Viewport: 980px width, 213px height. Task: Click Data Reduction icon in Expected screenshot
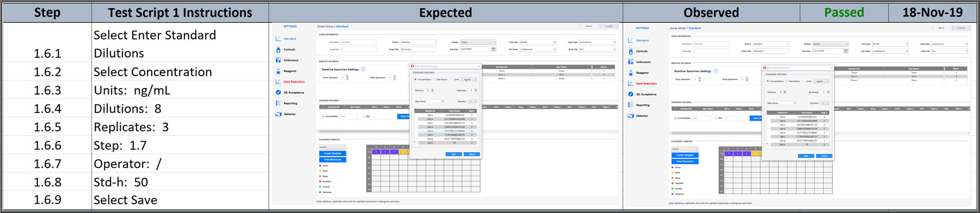pyautogui.click(x=278, y=82)
